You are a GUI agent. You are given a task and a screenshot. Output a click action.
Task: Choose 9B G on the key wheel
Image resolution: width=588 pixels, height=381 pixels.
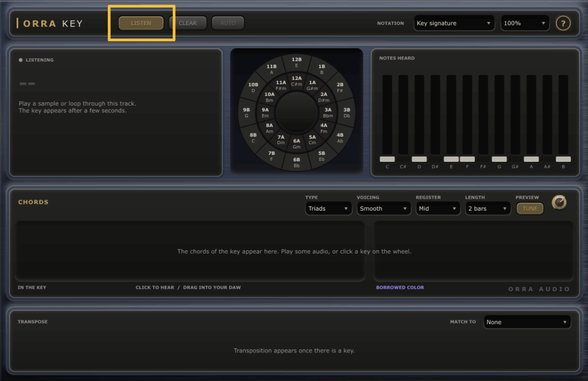246,112
